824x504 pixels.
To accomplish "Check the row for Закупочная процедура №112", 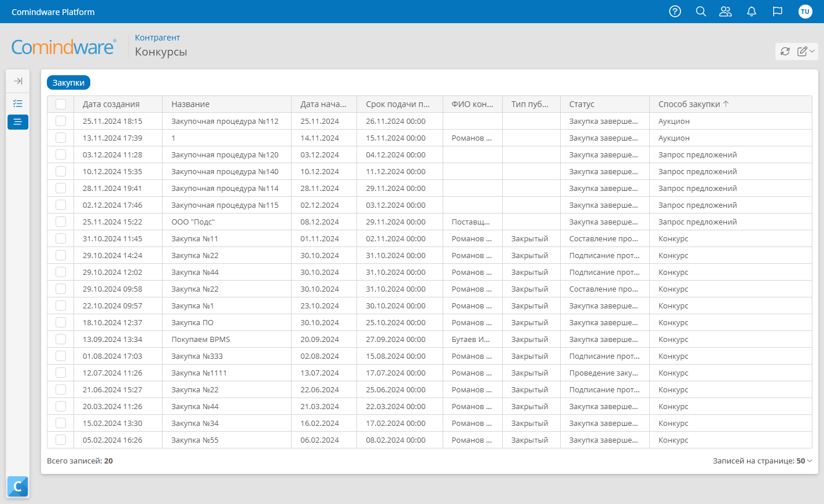I will tap(61, 121).
